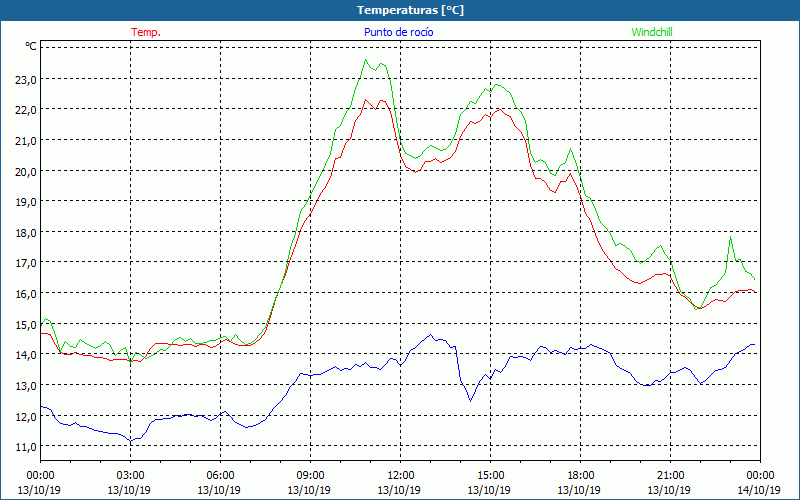Viewport: 800px width, 500px height.
Task: Click the 17,0 y-axis value
Action: click(26, 263)
